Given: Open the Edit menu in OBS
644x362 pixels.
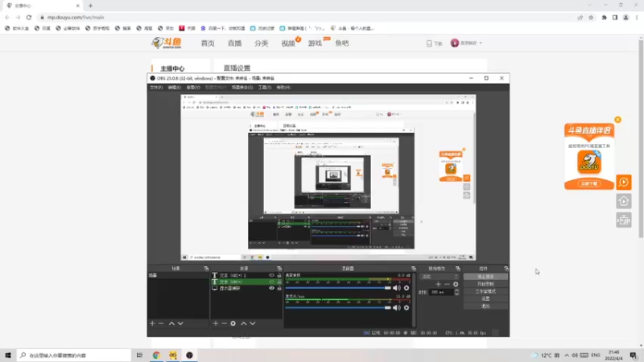Looking at the screenshot, I should [x=174, y=88].
